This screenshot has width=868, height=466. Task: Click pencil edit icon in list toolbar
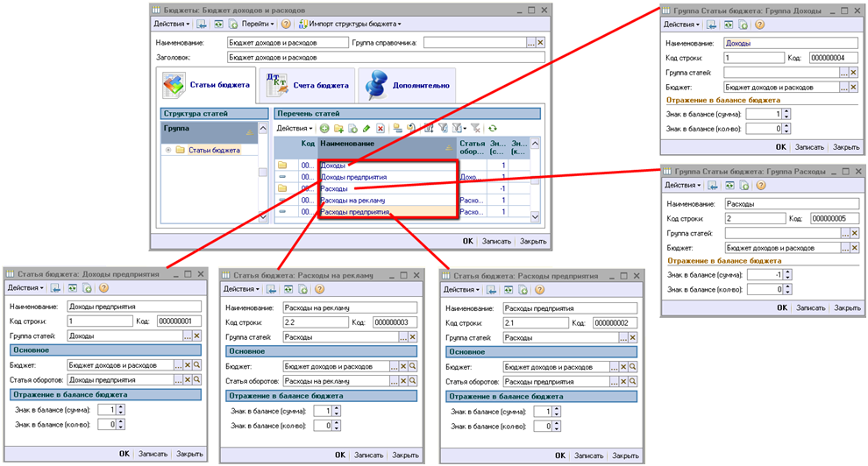366,129
